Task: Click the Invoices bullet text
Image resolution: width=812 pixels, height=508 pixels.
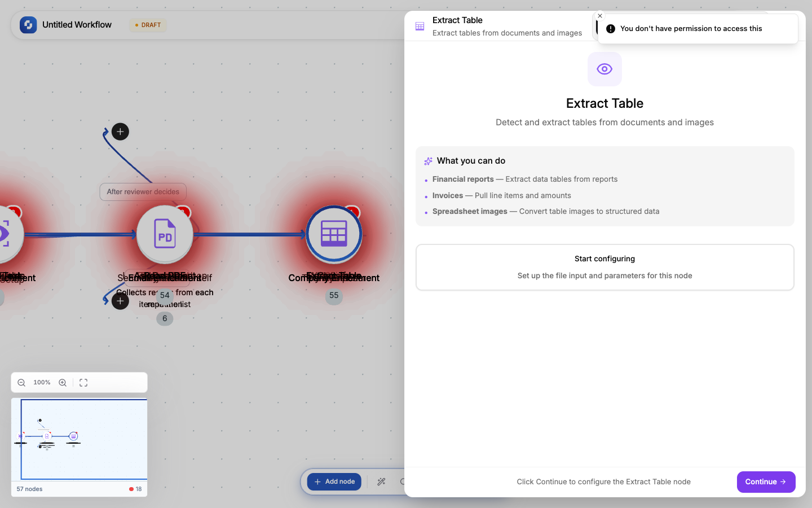Action: pos(501,195)
